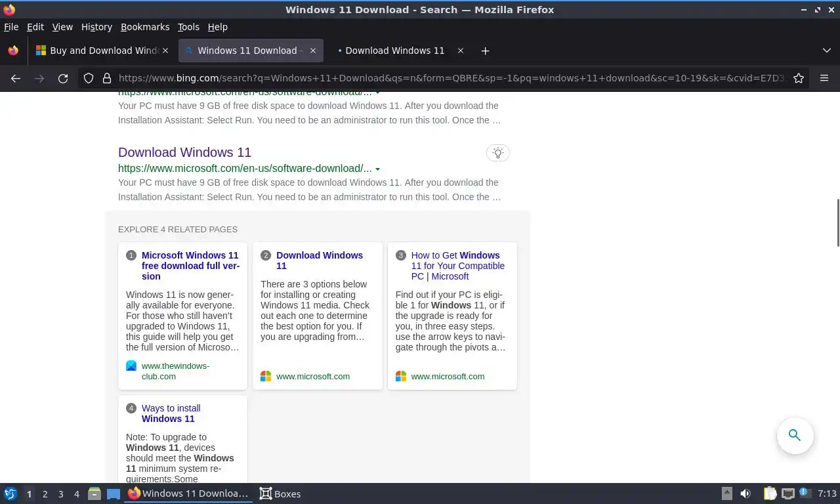Open the Firefox hamburger application menu

pos(824,78)
